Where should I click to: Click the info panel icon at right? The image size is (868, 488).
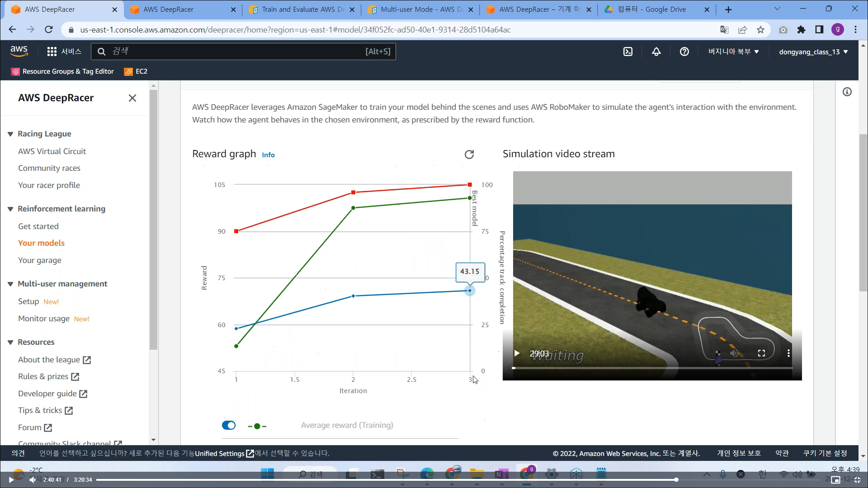847,92
